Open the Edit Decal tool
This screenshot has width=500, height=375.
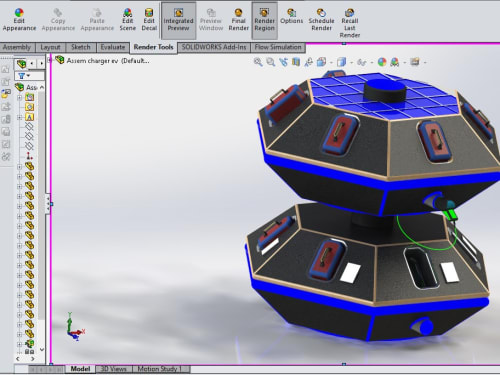pyautogui.click(x=149, y=20)
